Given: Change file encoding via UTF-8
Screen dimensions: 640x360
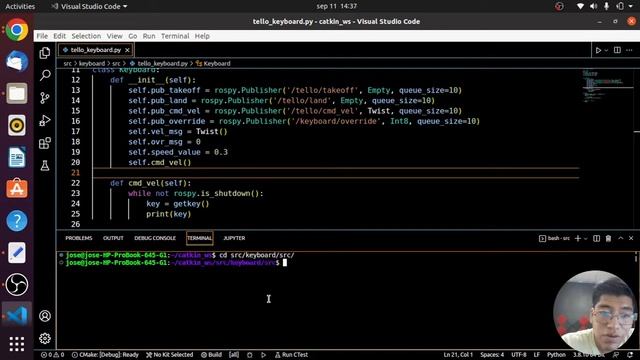Looking at the screenshot, I should [519, 355].
